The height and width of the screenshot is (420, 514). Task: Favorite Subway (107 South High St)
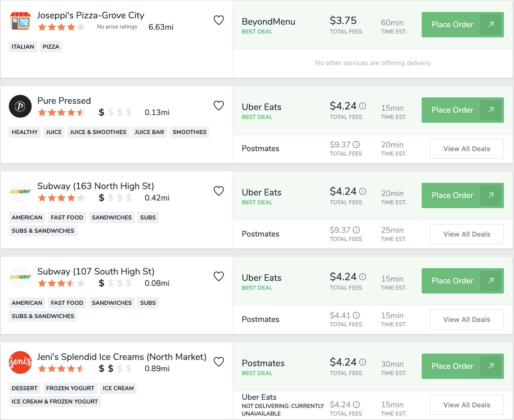219,276
